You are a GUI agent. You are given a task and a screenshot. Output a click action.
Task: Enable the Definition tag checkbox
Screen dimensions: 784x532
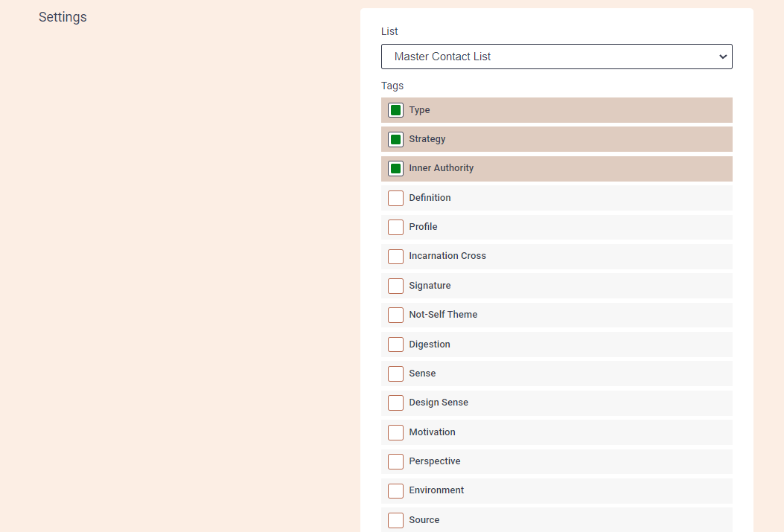click(395, 198)
